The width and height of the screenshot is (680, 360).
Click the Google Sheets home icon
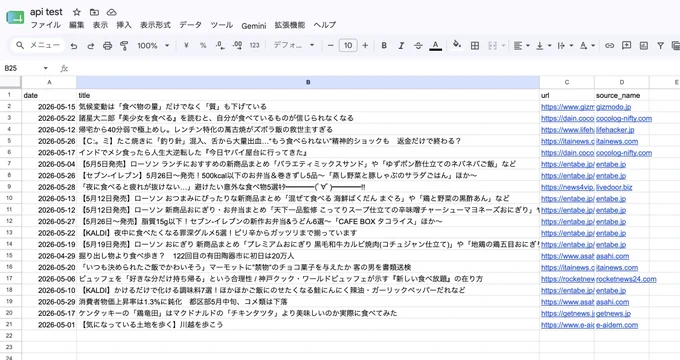15,18
